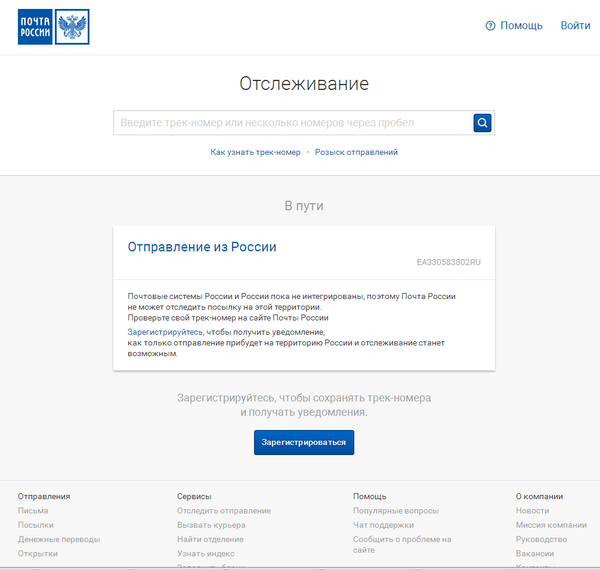Click footer heading Помощь

tap(369, 497)
